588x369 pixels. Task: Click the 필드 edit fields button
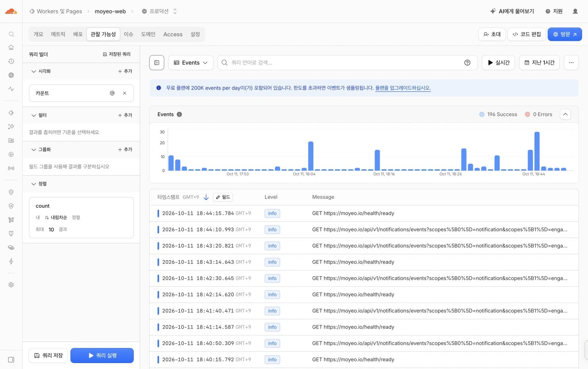click(223, 197)
